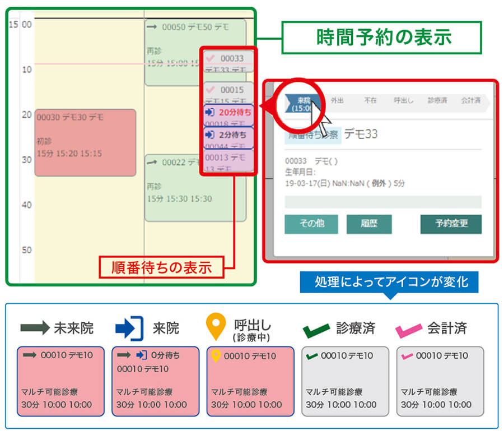Click the check-in icon on 20分待ち entry
Image resolution: width=504 pixels, height=435 pixels.
click(x=211, y=112)
